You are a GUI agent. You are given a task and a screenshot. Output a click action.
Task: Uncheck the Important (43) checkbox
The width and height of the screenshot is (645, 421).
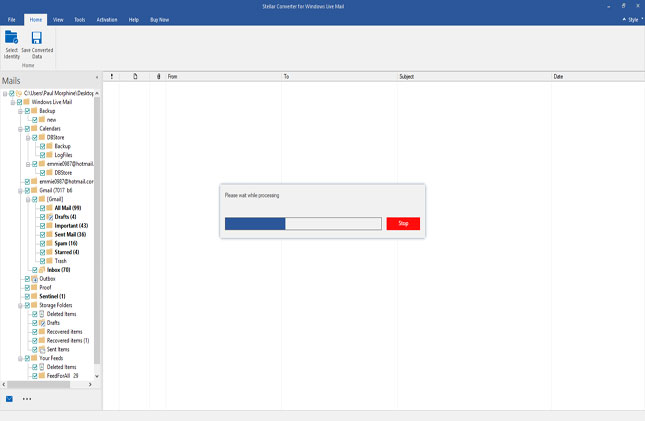pyautogui.click(x=42, y=226)
